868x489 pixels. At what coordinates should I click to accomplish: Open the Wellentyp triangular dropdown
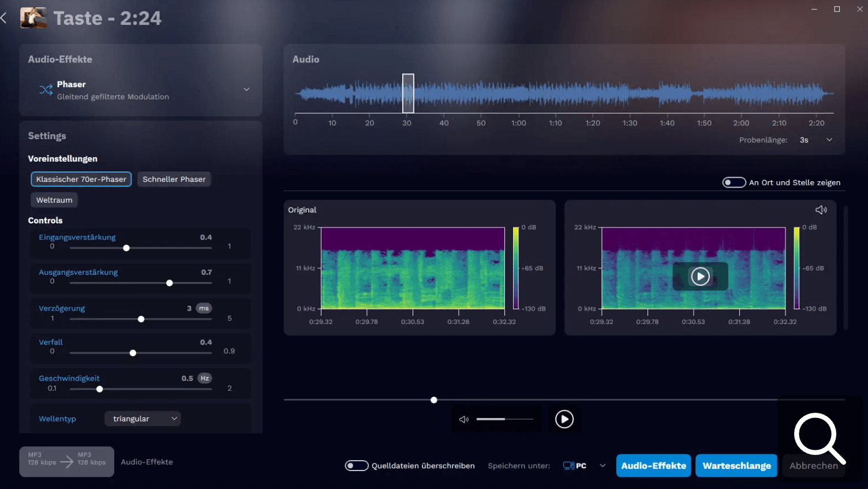[143, 419]
